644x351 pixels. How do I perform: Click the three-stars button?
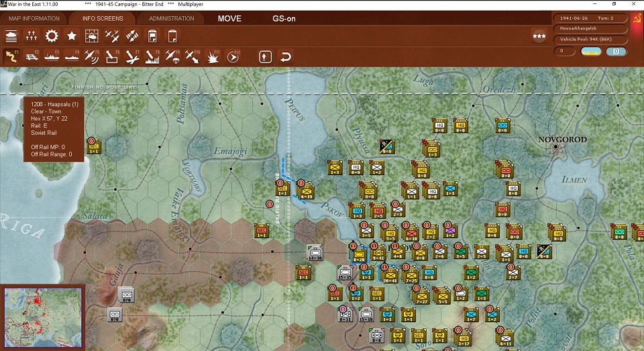539,36
